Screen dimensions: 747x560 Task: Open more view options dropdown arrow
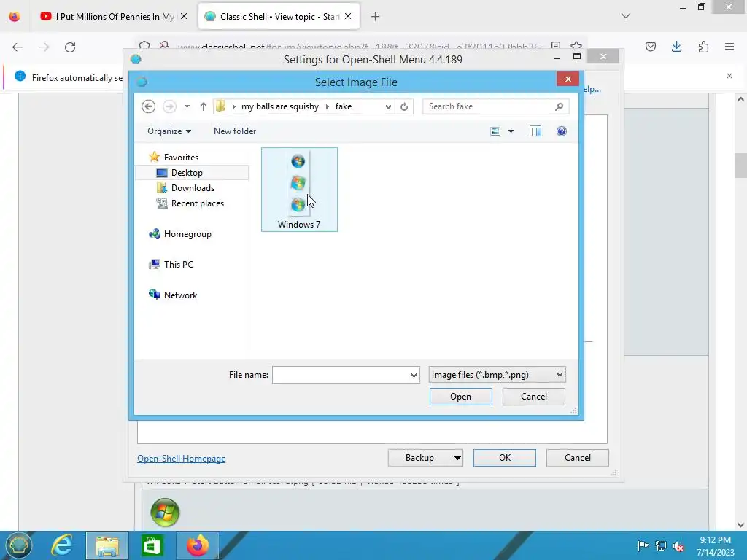coord(511,131)
